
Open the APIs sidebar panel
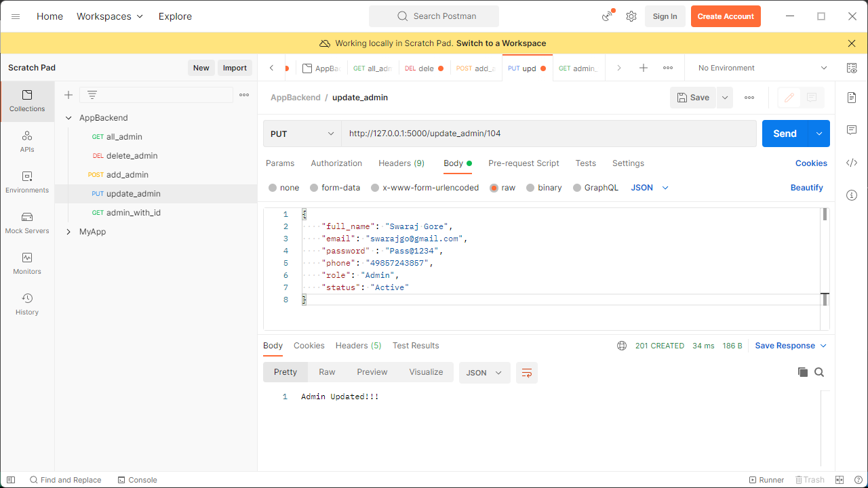point(27,142)
